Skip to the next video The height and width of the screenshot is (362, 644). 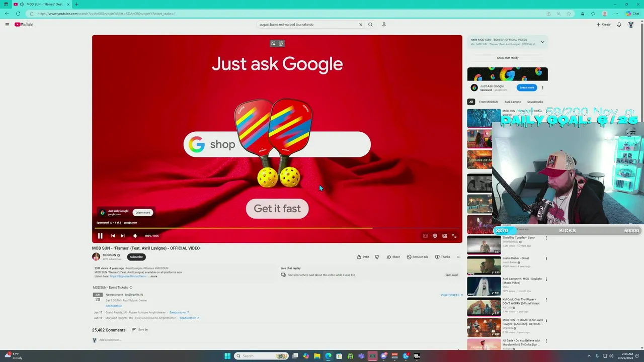pos(122,236)
